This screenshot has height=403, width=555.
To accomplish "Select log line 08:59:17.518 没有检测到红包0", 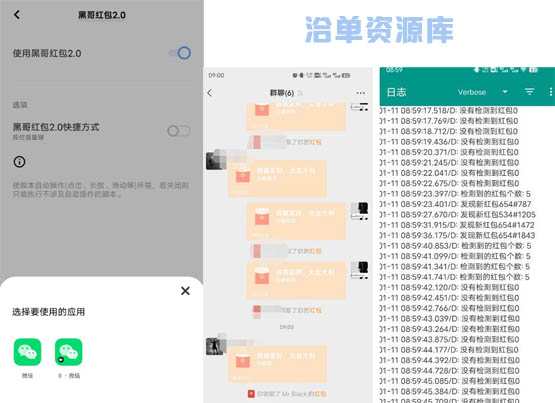I will tap(449, 111).
